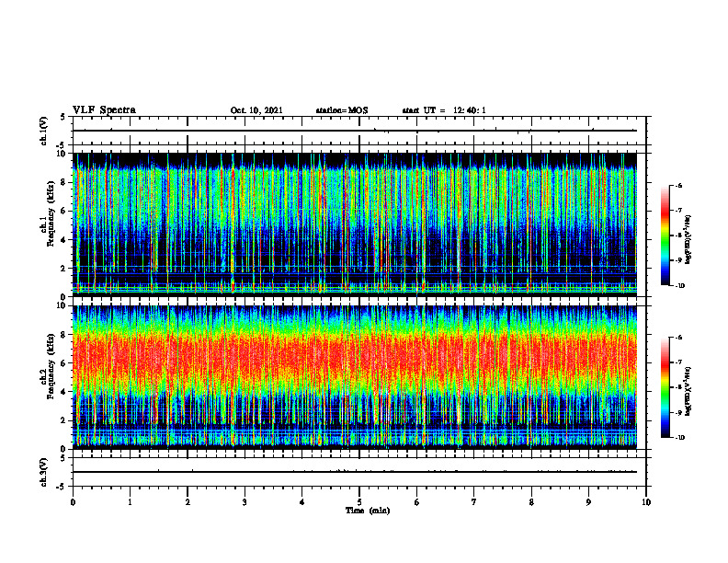Click the "Time (min)" axis title
The image size is (728, 563).
point(368,511)
